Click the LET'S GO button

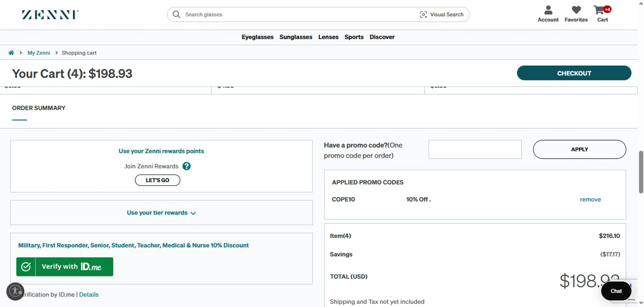tap(158, 180)
